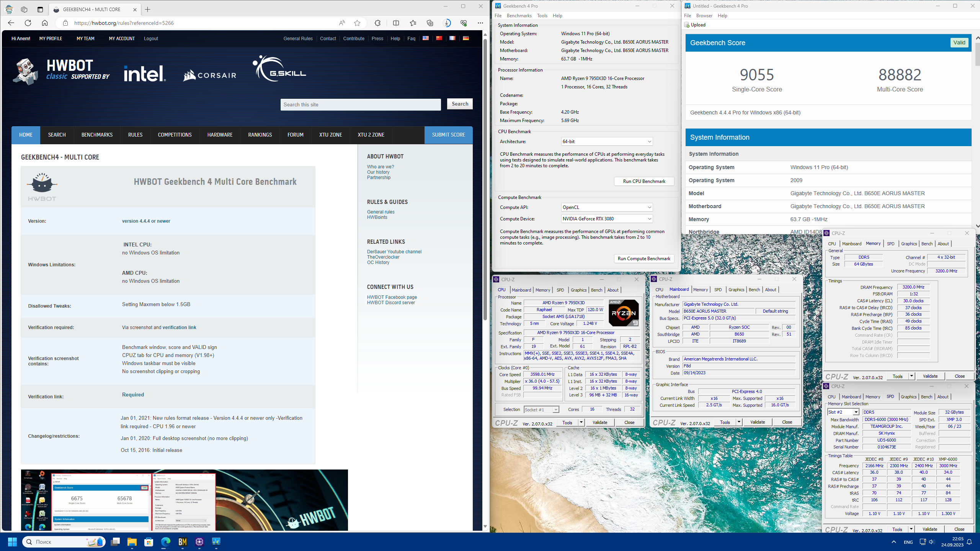Open Compute Device dropdown
The width and height of the screenshot is (980, 551).
(607, 219)
